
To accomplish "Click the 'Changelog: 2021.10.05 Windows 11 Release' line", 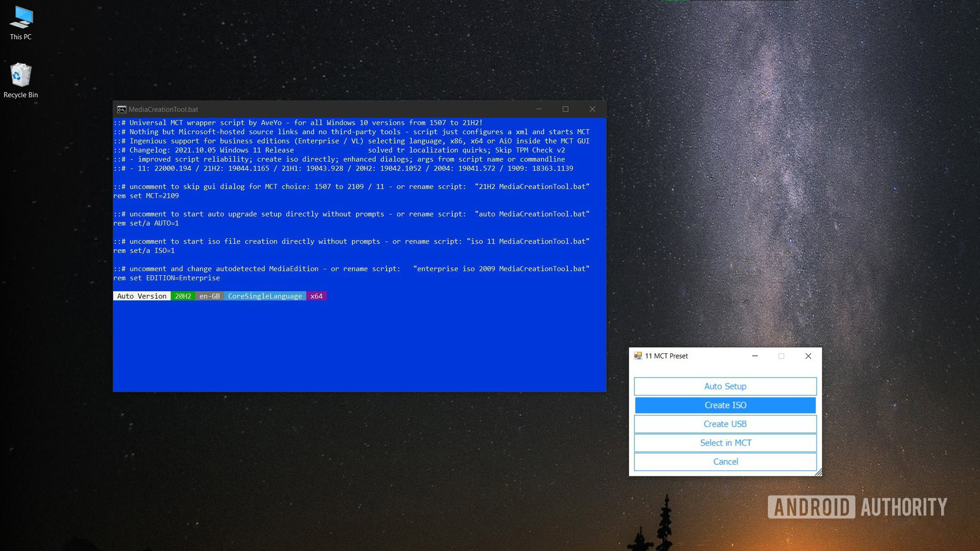I will pyautogui.click(x=339, y=150).
